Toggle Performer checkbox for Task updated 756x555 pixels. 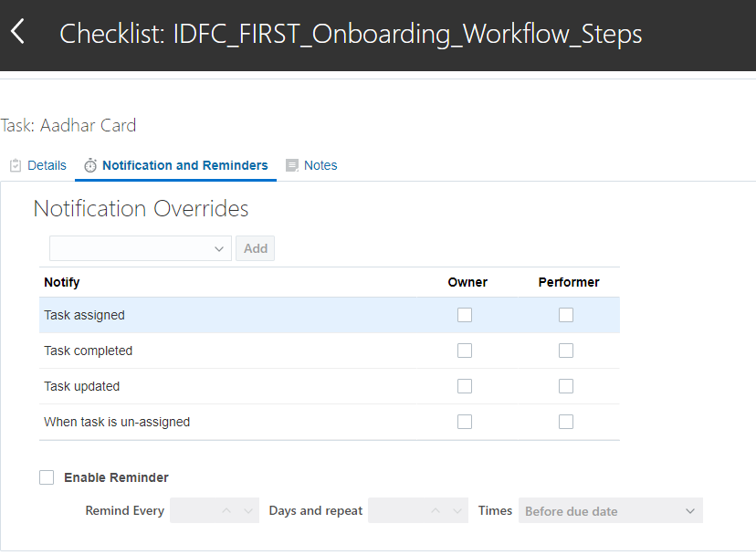click(x=565, y=385)
